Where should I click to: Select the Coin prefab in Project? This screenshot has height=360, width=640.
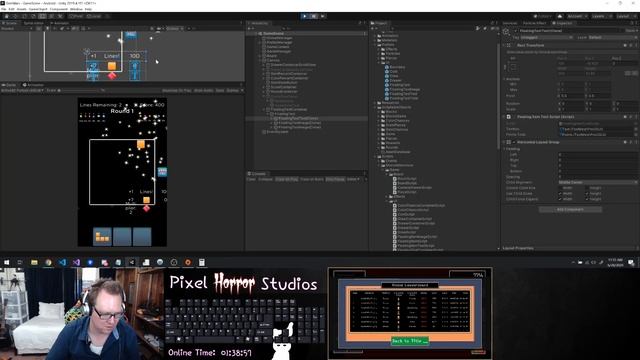393,71
